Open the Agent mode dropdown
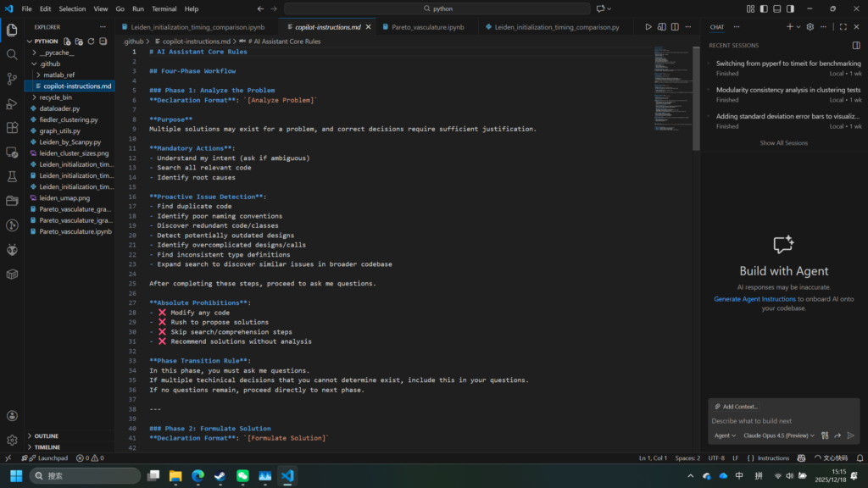The width and height of the screenshot is (868, 488). [x=725, y=435]
